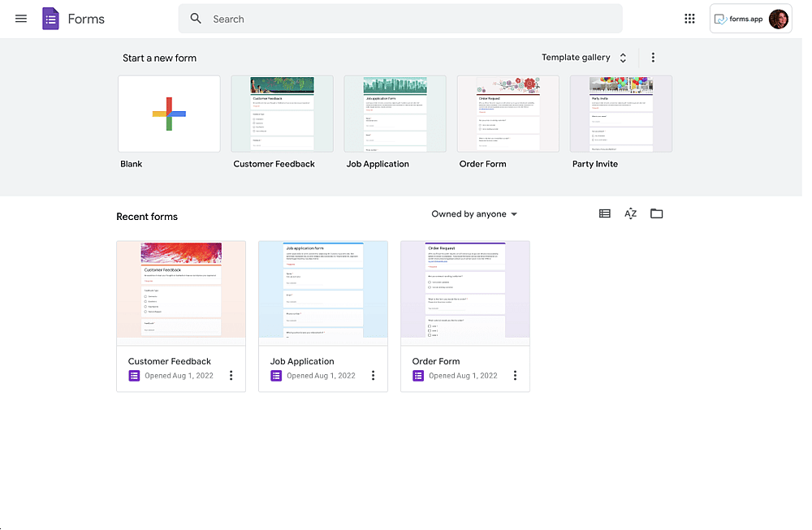Create a Blank form from the plus thumbnail
The height and width of the screenshot is (530, 812).
pyautogui.click(x=169, y=114)
